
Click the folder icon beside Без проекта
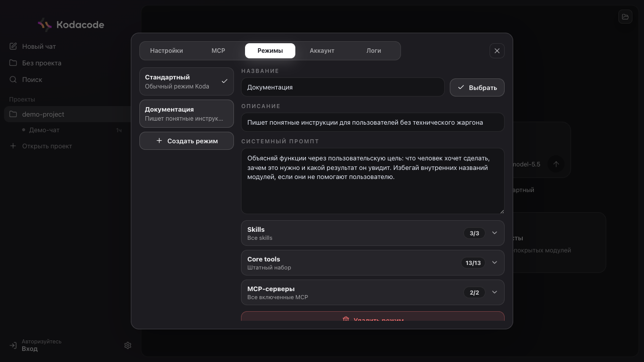[13, 63]
